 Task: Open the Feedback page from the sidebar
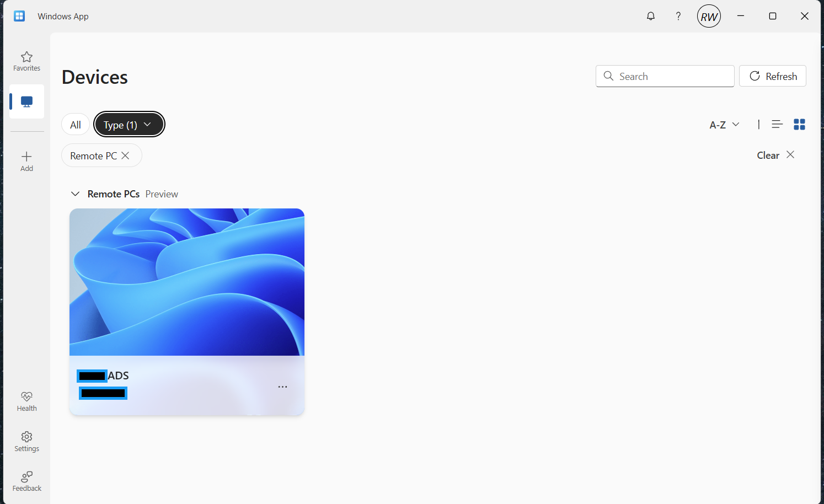pyautogui.click(x=26, y=481)
